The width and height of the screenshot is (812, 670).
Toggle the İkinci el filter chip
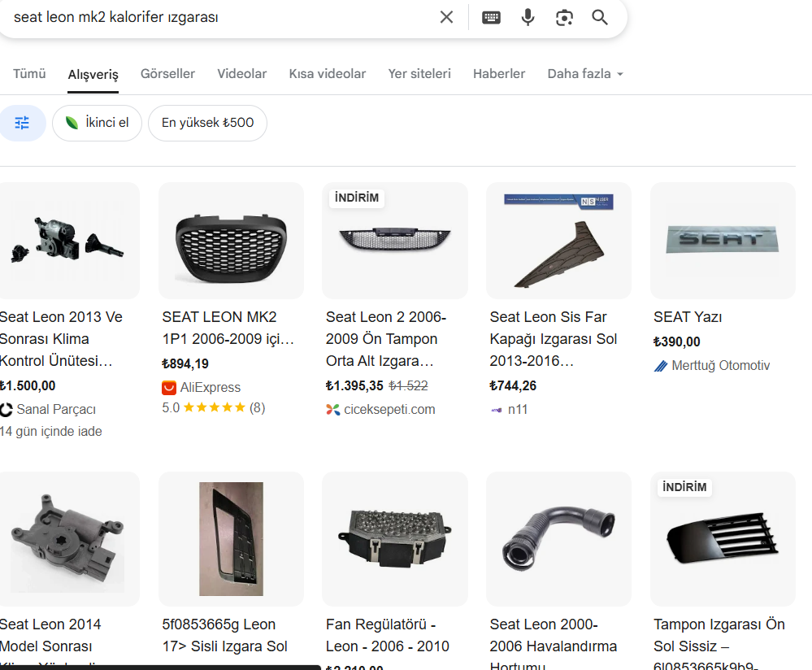click(x=97, y=123)
